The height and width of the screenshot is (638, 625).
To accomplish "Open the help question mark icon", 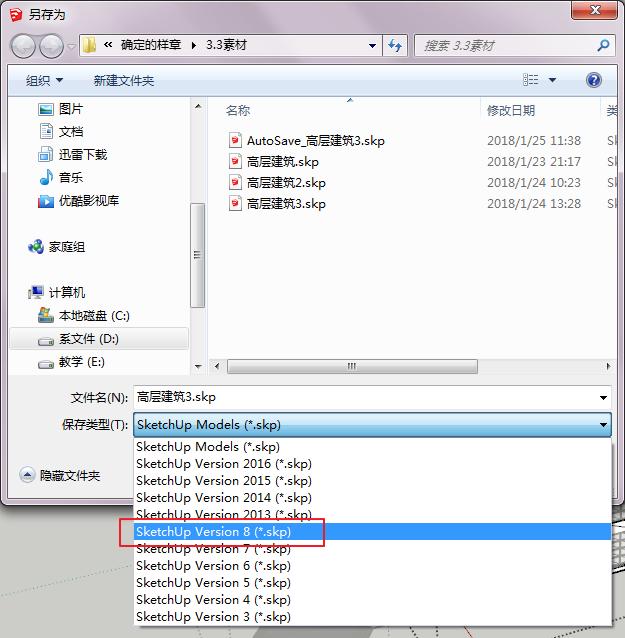I will coord(594,80).
